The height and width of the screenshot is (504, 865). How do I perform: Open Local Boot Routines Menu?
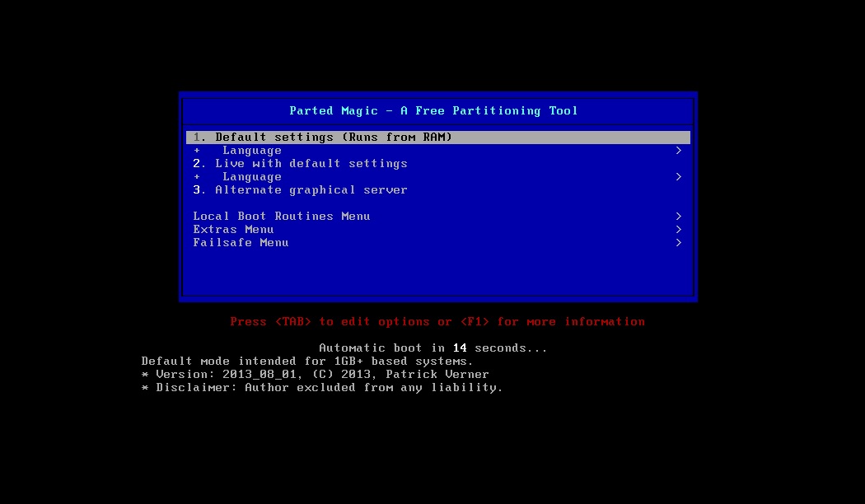click(438, 217)
